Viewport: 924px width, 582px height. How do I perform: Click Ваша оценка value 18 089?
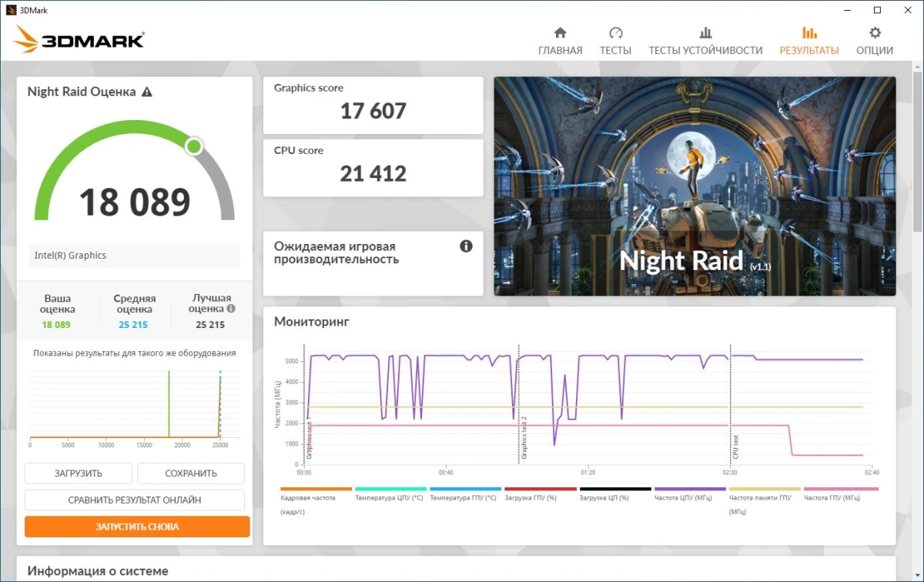tap(56, 325)
